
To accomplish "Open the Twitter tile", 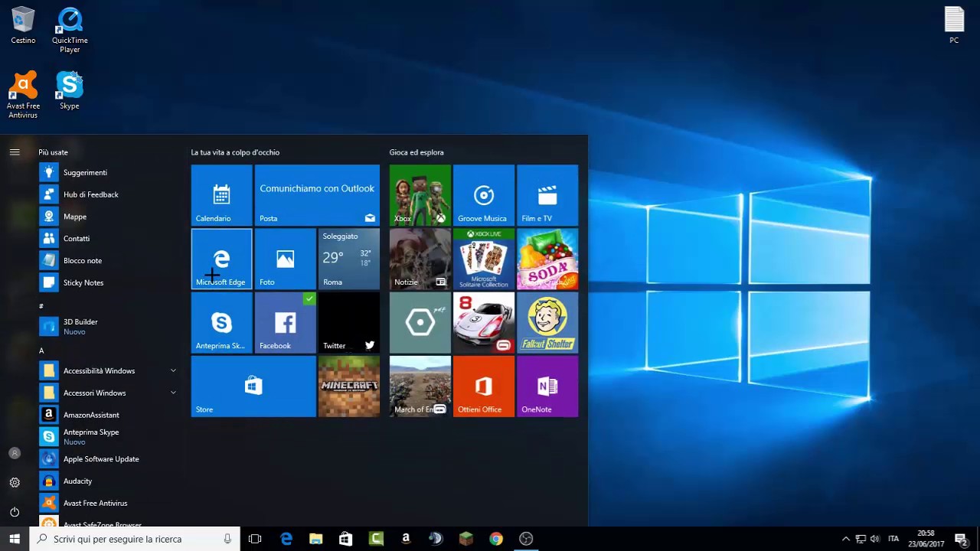I will 348,322.
